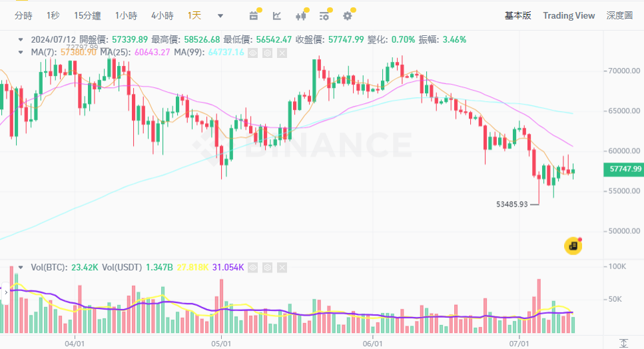Change candlestick chart style icon
This screenshot has width=644, height=349.
click(300, 15)
